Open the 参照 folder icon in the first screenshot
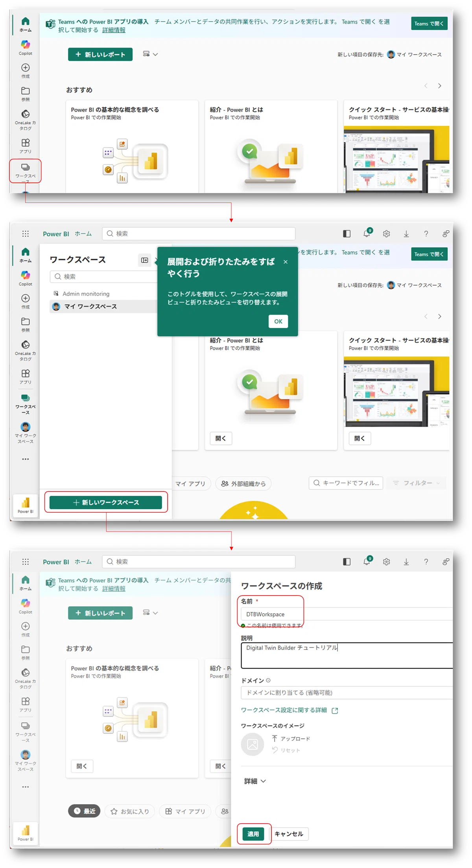 [25, 94]
